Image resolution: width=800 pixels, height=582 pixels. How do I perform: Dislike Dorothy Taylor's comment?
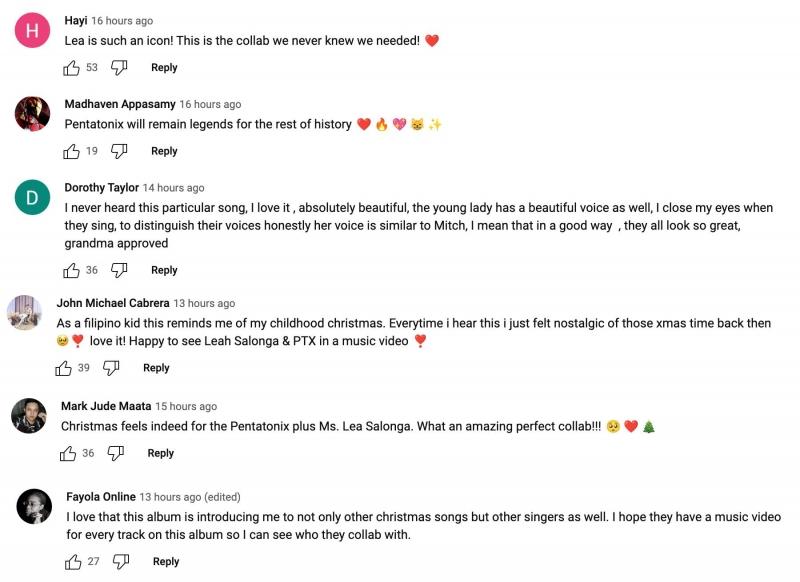[x=119, y=270]
